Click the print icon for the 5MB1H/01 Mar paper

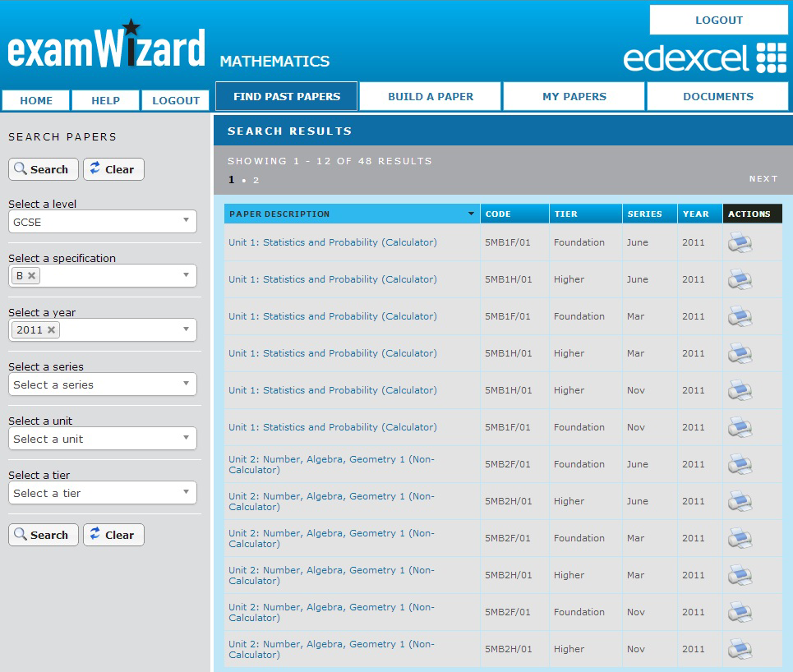[740, 353]
